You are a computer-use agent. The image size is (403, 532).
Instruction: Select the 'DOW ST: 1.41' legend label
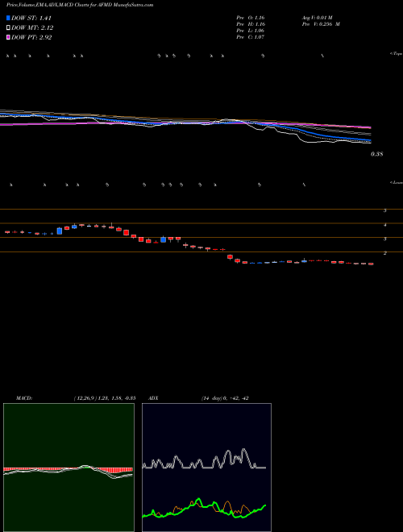tap(31, 18)
